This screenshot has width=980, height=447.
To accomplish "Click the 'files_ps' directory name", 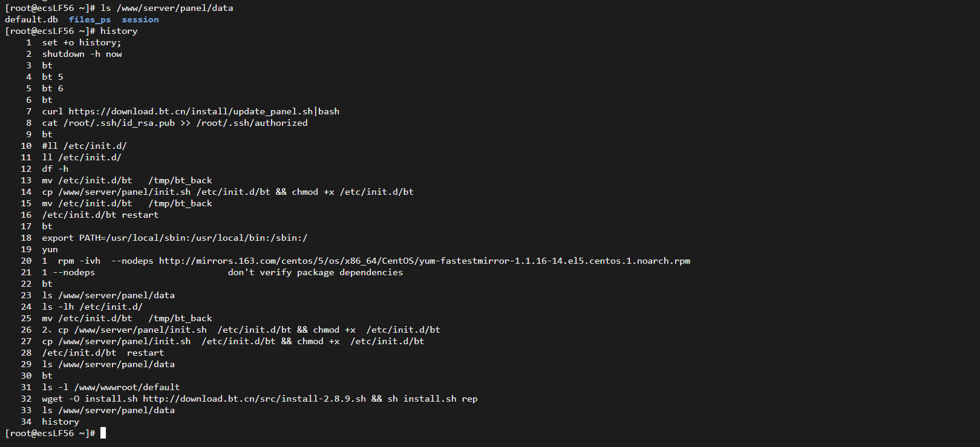I will point(90,19).
